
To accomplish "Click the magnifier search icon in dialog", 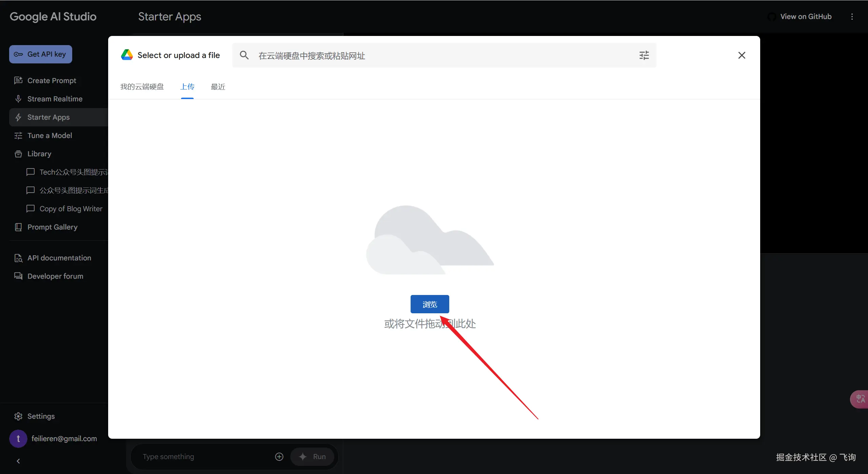I will 244,55.
